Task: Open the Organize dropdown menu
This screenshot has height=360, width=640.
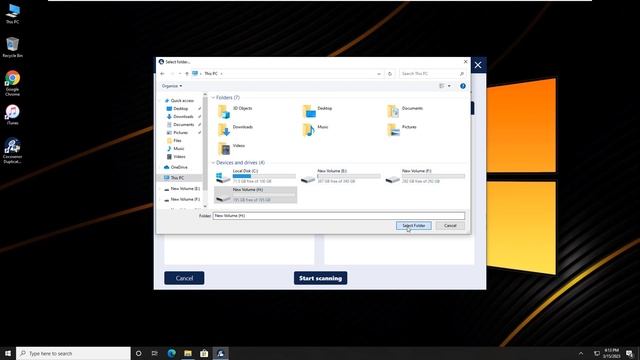Action: click(x=172, y=86)
